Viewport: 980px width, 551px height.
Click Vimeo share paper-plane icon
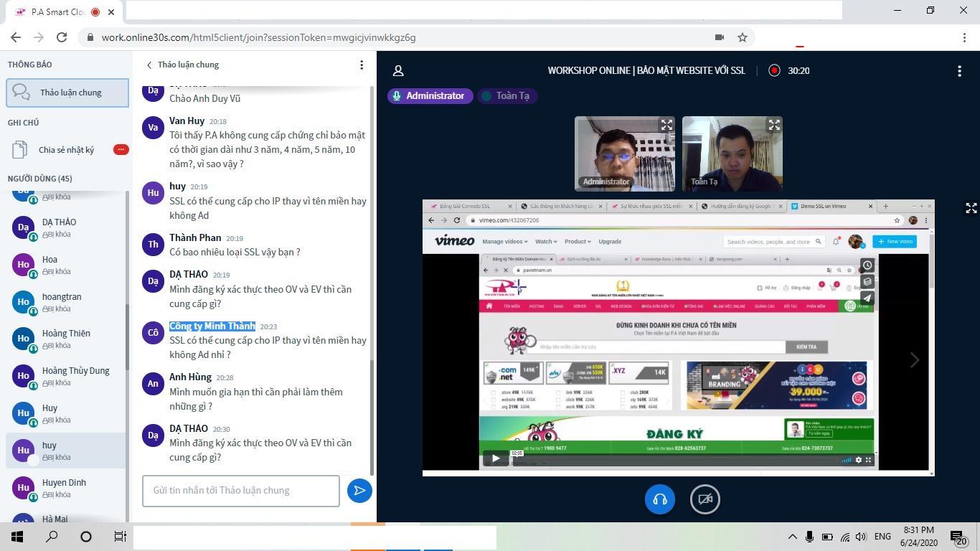tap(867, 298)
